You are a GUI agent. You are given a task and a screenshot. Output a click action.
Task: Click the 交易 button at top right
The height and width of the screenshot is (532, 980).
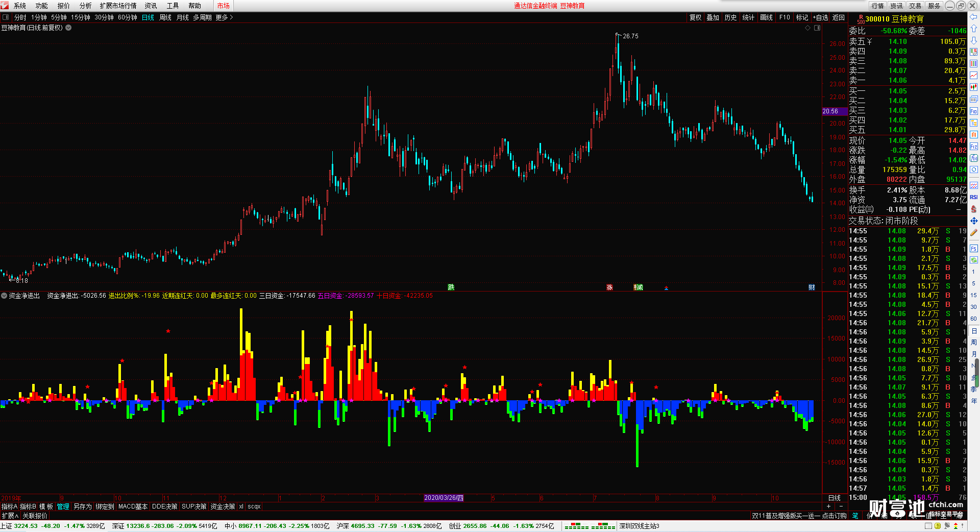(915, 6)
